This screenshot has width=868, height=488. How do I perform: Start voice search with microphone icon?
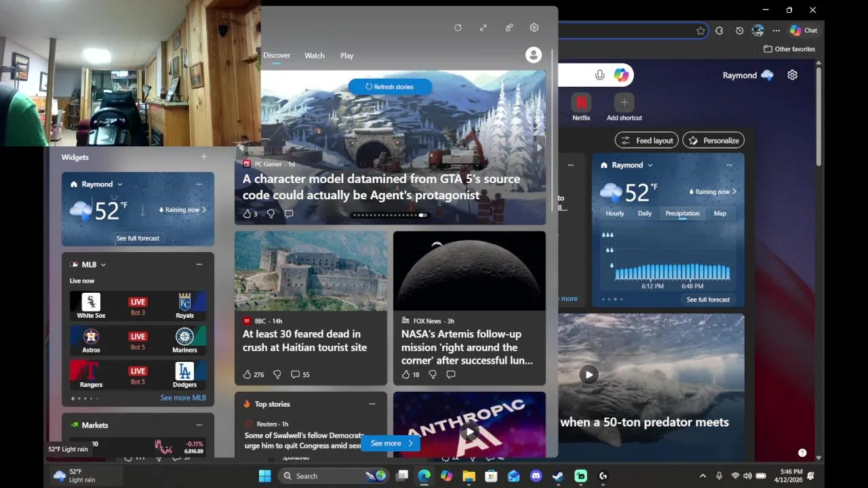(x=599, y=75)
